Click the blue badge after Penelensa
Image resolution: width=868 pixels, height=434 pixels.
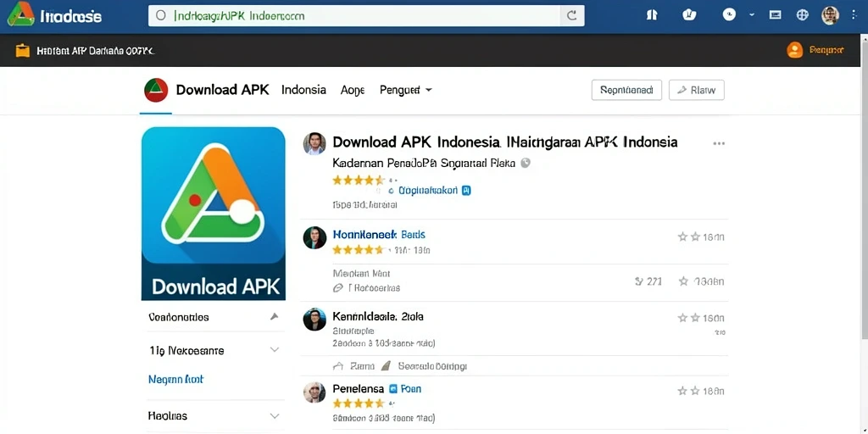coord(393,388)
